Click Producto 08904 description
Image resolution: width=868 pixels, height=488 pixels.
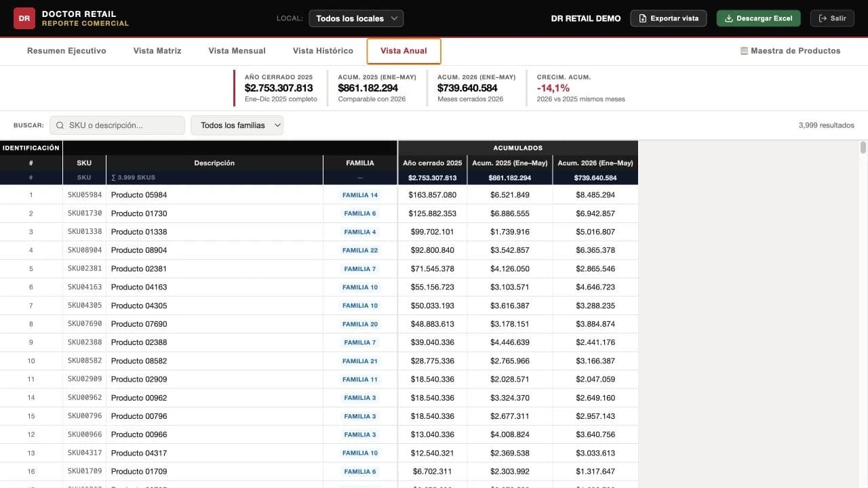click(139, 250)
